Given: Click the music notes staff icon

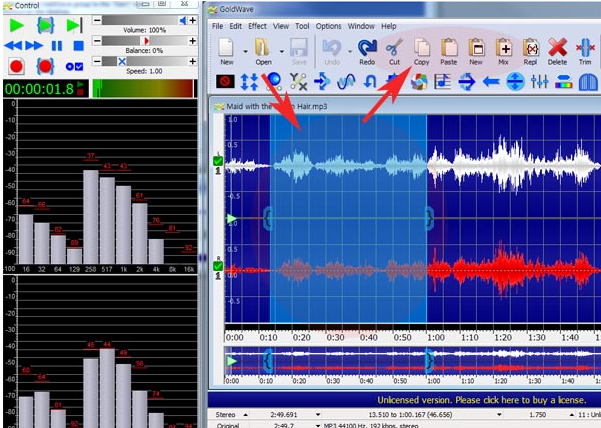Looking at the screenshot, I should 442,82.
